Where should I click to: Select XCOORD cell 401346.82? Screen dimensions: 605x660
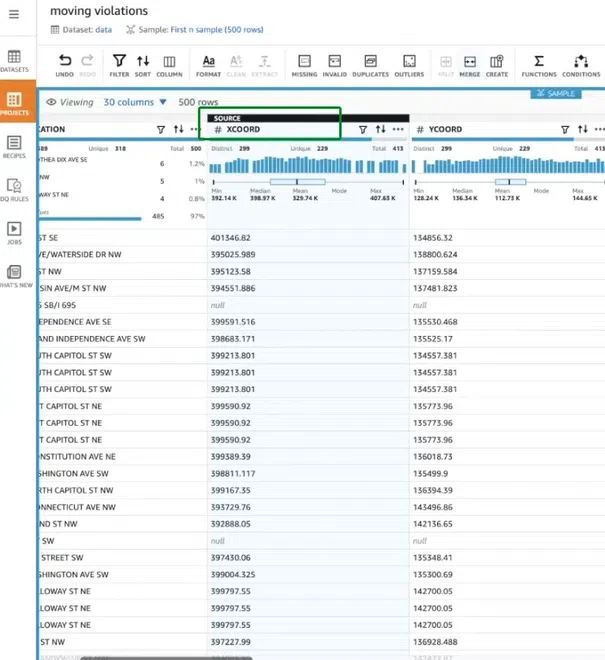tap(308, 238)
